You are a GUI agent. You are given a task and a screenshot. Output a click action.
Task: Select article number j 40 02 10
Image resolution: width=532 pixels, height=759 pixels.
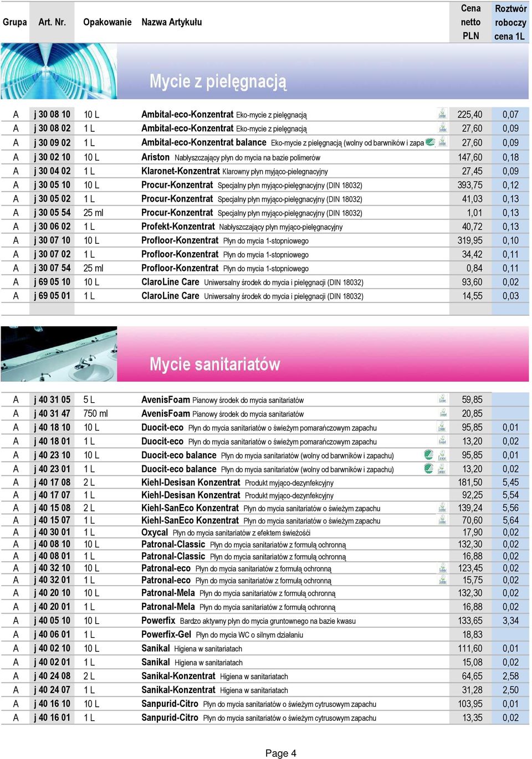(52, 648)
